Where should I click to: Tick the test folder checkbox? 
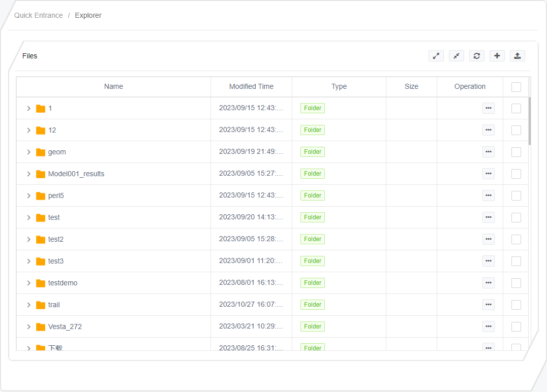516,217
